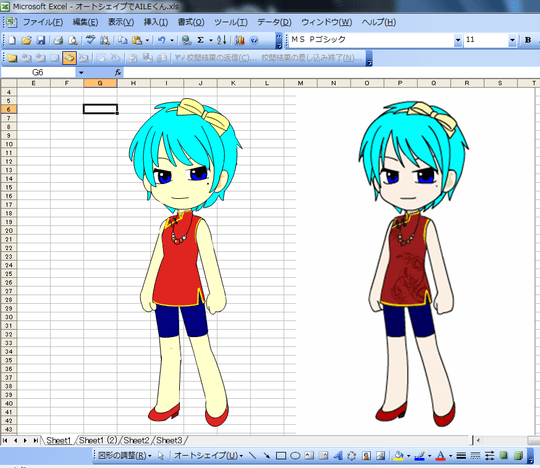Insert a hyperlink with the globe icon
The image size is (540, 468).
click(186, 40)
